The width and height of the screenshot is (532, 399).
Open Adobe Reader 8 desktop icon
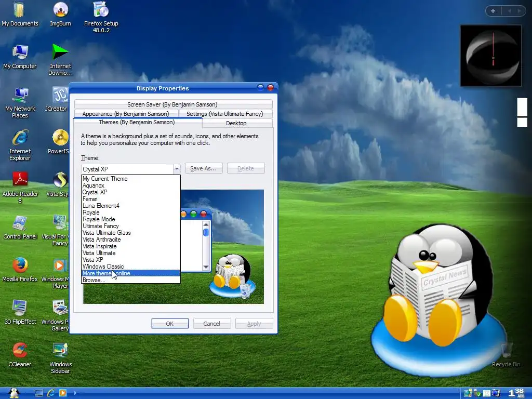pyautogui.click(x=20, y=187)
